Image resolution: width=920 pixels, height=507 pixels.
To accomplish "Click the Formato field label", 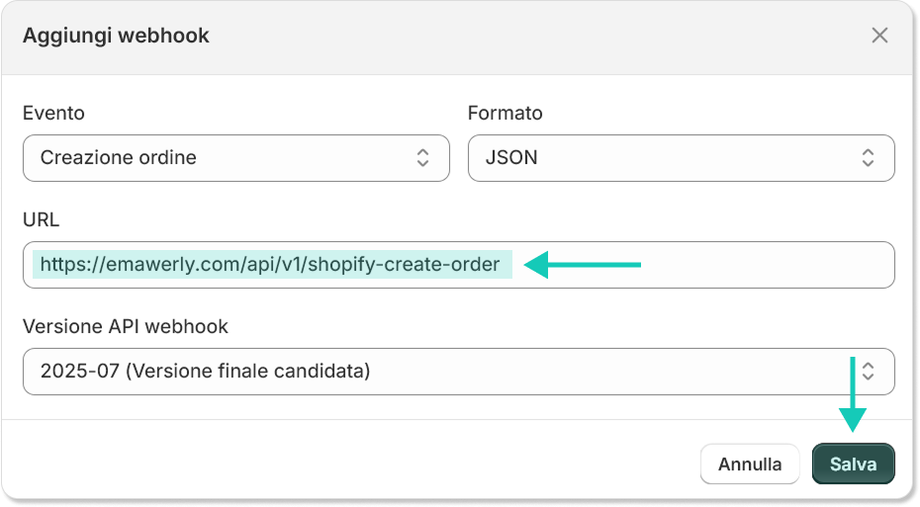I will pyautogui.click(x=505, y=113).
